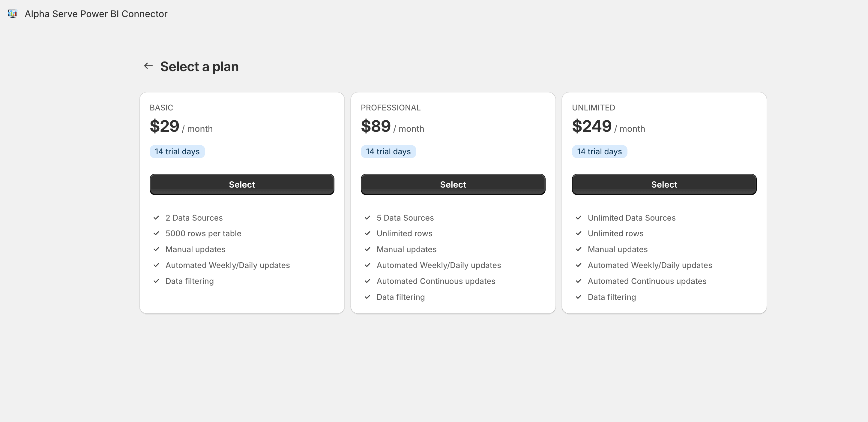This screenshot has width=868, height=422.
Task: Click the checkmark beside 5000 rows per table
Action: [x=156, y=233]
